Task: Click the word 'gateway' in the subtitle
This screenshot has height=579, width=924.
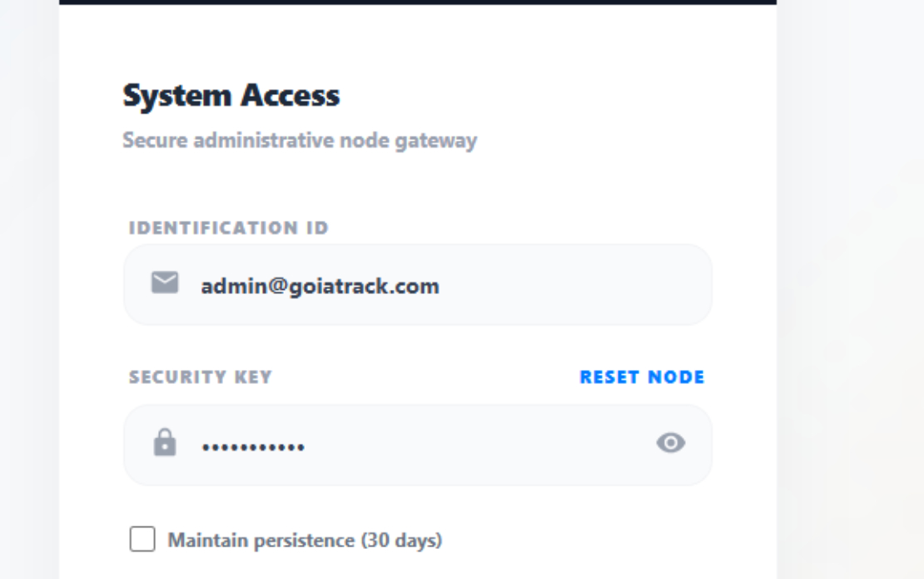Action: pos(436,142)
